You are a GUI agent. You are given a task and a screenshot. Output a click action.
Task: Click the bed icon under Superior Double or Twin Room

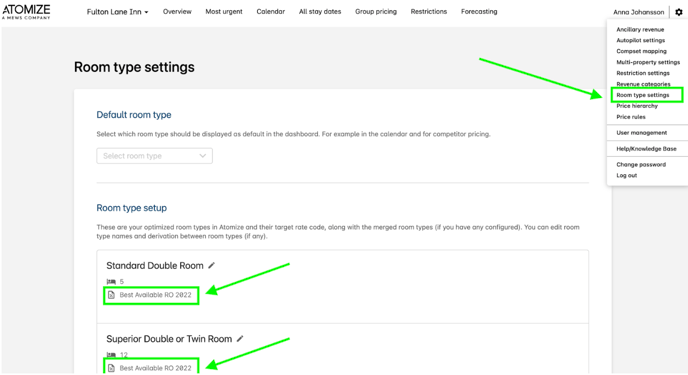111,354
